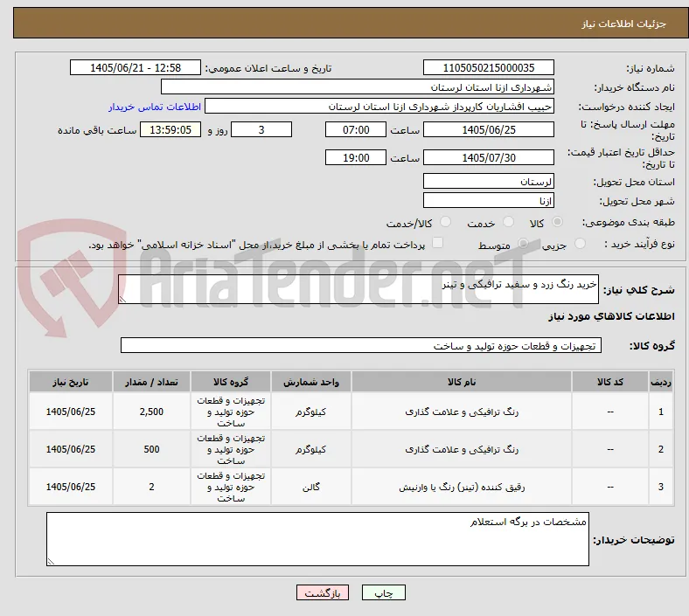Click the اطلاعات کالاهای مورد نیاز heading

point(611,316)
